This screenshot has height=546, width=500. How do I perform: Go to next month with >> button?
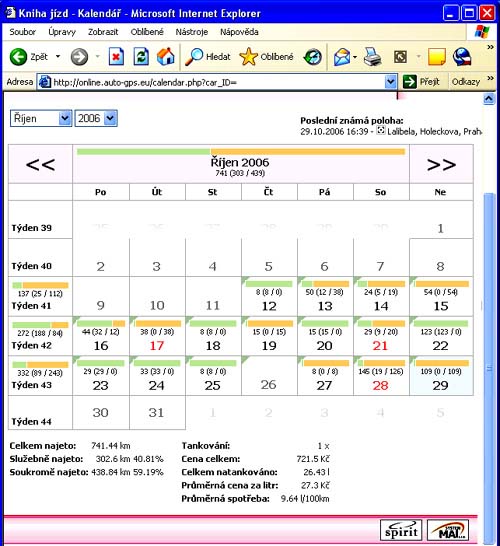(441, 164)
